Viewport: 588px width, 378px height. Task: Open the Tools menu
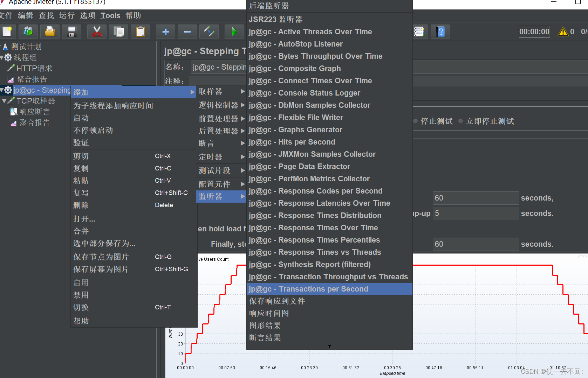tap(110, 15)
